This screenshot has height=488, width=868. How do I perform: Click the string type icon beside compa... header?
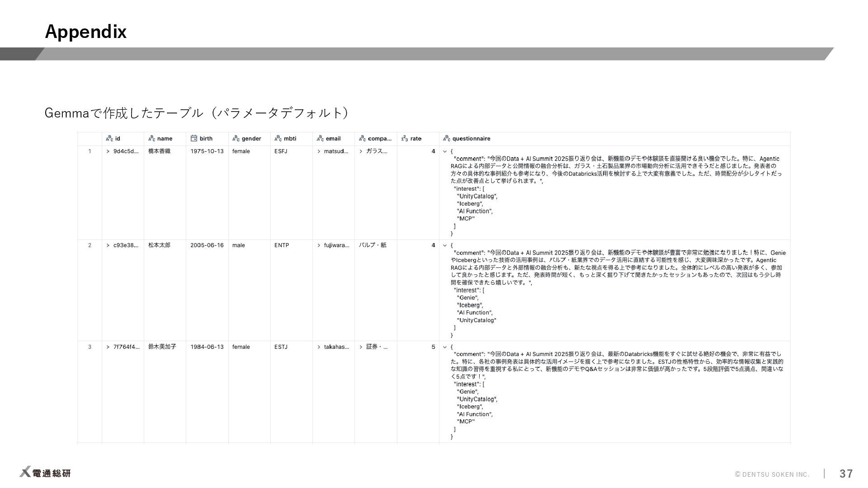[x=362, y=139]
